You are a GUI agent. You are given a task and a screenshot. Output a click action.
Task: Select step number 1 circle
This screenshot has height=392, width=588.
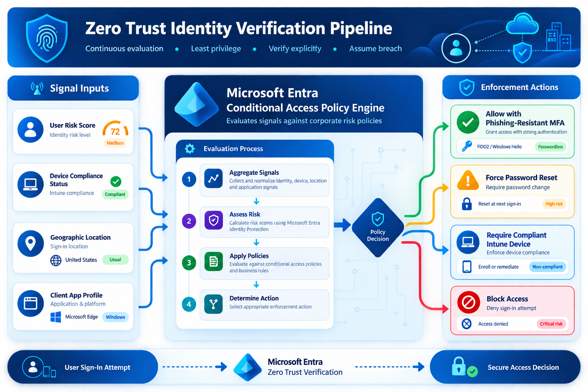[189, 179]
